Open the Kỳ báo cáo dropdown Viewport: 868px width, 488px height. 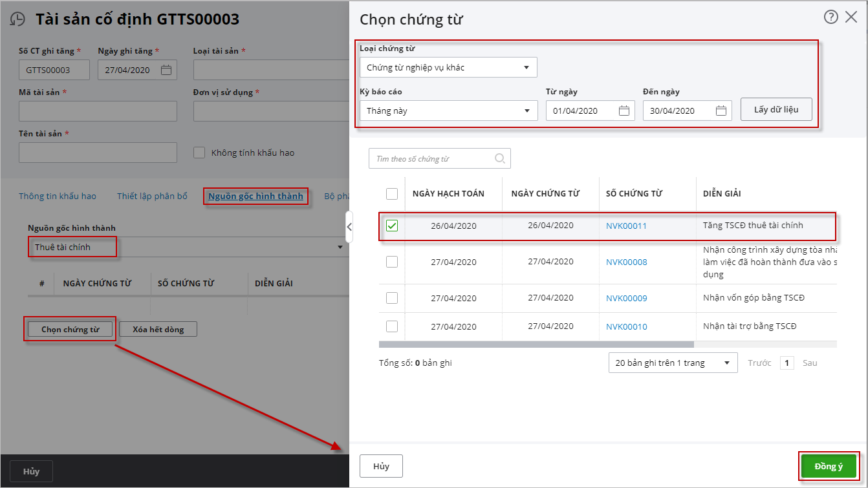click(449, 111)
